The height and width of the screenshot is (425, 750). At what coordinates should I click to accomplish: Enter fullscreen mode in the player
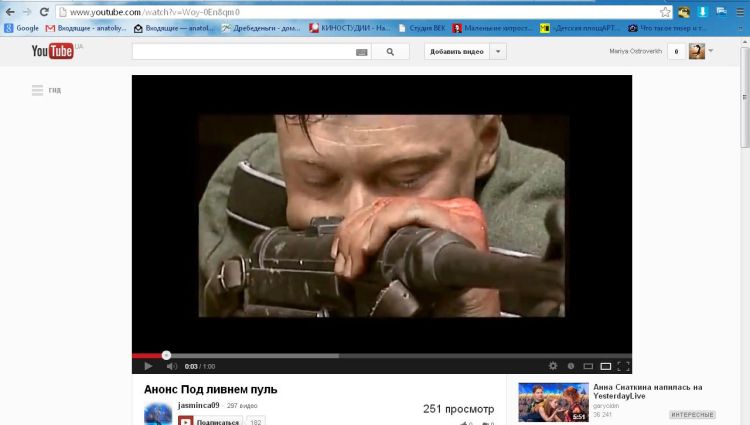[623, 366]
